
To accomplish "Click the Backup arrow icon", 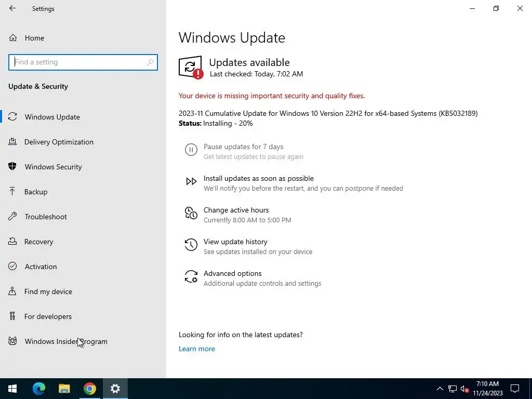I will coord(12,191).
